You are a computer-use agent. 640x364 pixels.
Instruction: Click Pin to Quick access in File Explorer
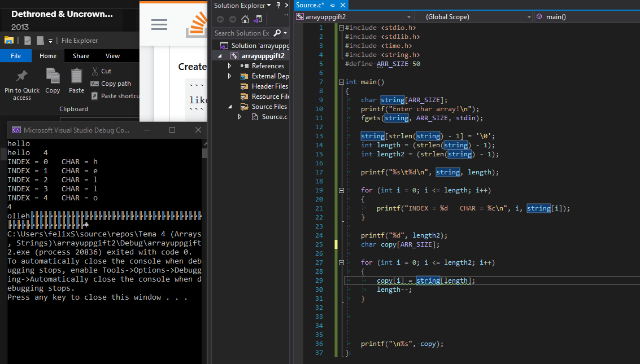click(22, 85)
